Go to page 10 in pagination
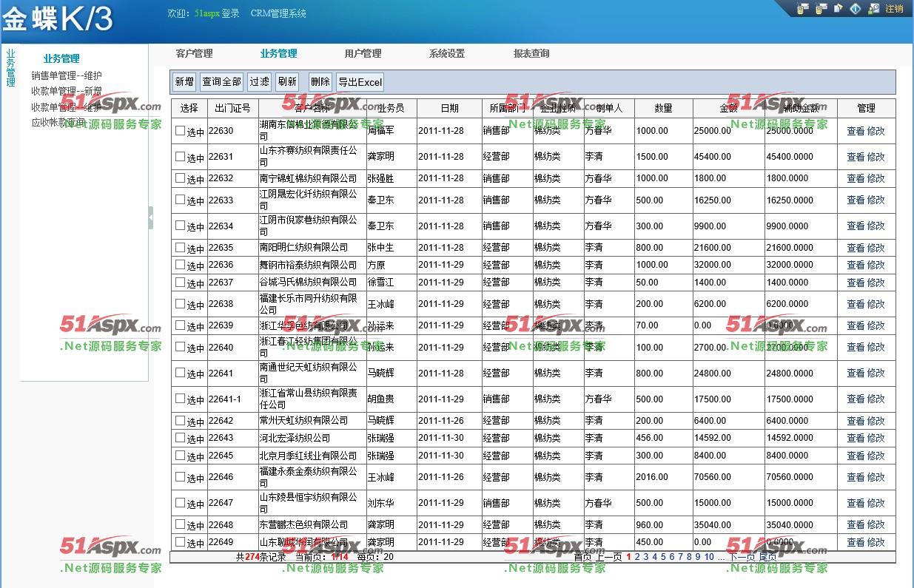 tap(709, 557)
